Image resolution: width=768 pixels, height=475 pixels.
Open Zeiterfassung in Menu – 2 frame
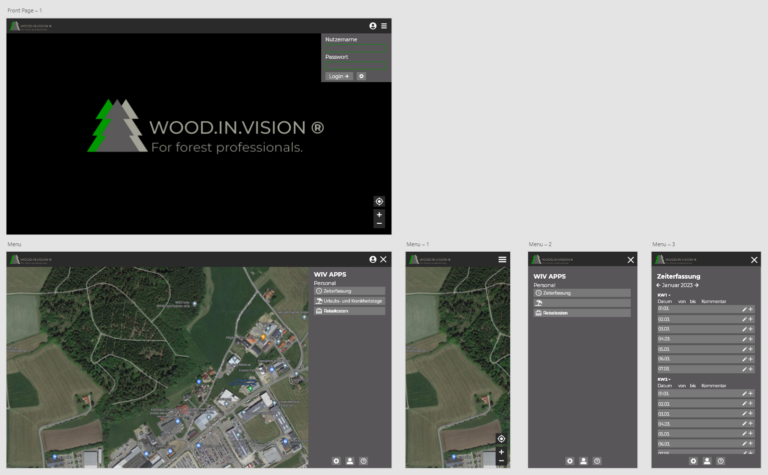pos(582,293)
